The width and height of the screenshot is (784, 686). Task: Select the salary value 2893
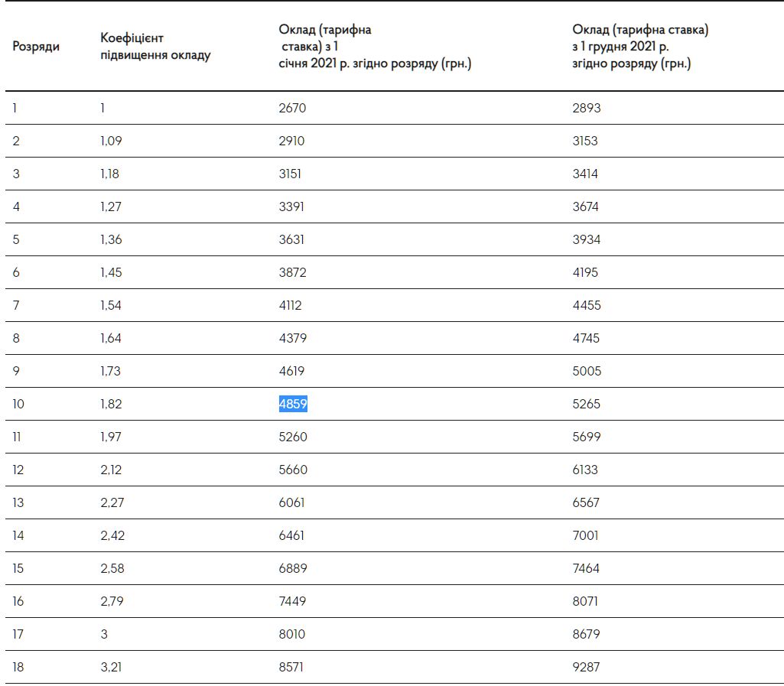(x=586, y=108)
